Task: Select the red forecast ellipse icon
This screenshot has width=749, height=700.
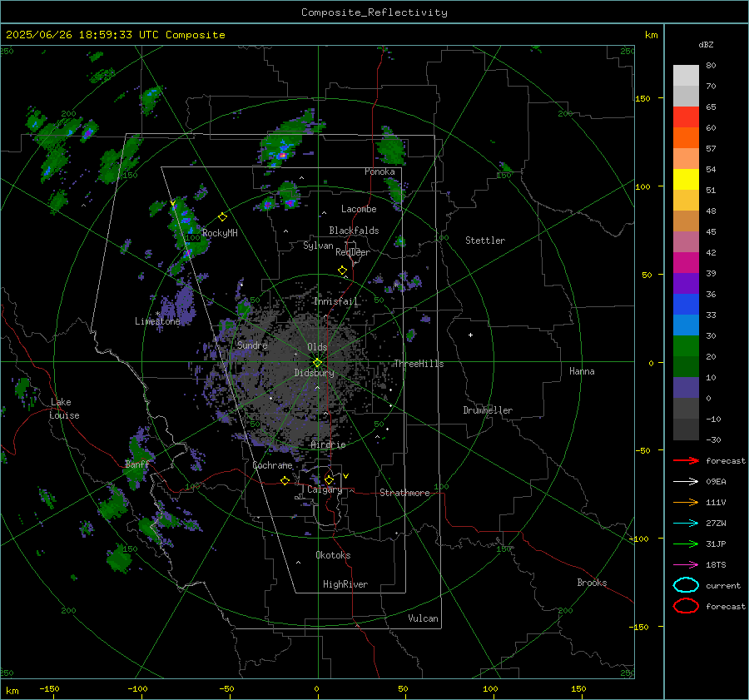Action: [x=686, y=606]
